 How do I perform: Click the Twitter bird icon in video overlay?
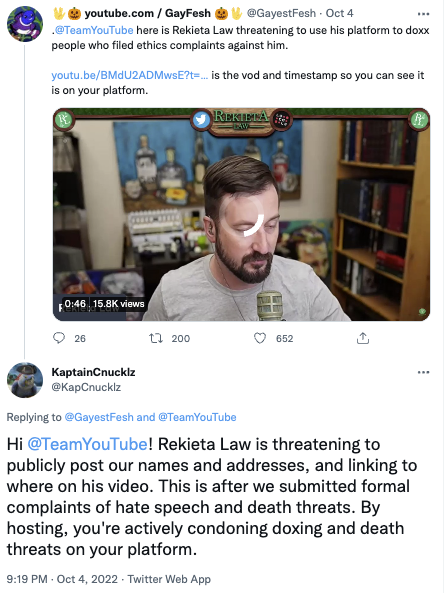[x=201, y=120]
